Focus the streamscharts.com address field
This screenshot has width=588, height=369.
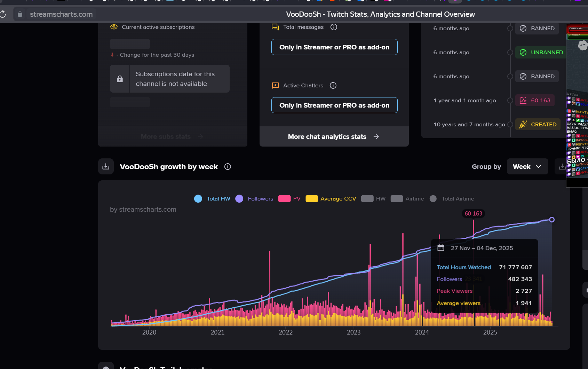[61, 14]
